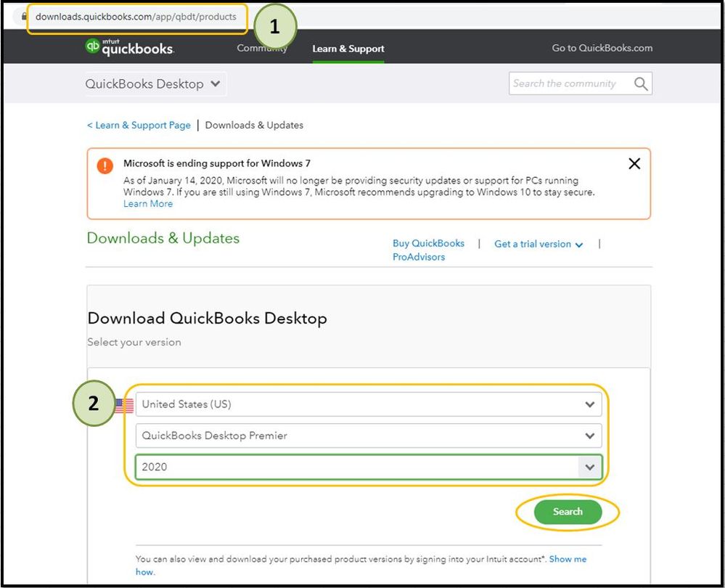Screen dimensions: 725x588
Task: Expand the QuickBooks Desktop product dropdown
Action: [x=156, y=83]
